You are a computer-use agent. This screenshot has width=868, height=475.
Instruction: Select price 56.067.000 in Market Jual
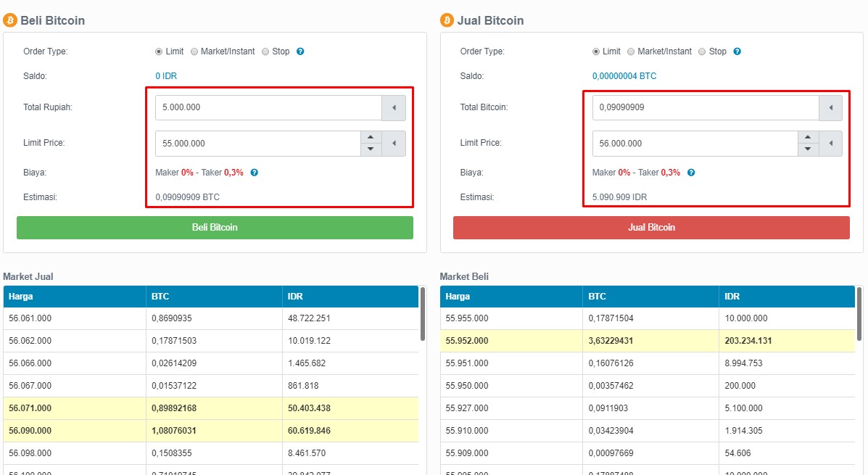pyautogui.click(x=30, y=386)
